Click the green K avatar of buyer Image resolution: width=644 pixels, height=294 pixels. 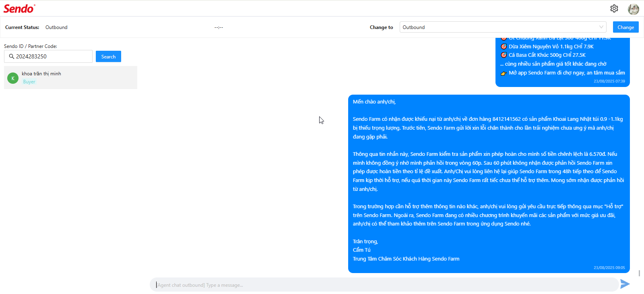(x=13, y=78)
